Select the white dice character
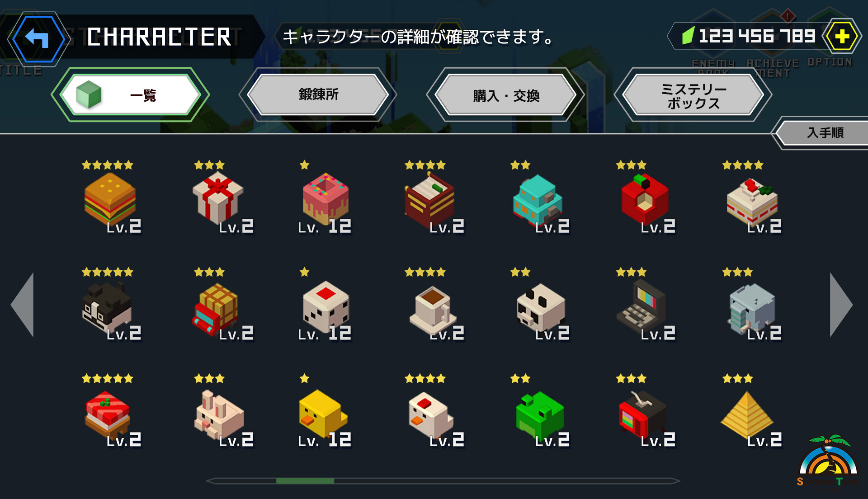This screenshot has width=868, height=499. coord(325,306)
